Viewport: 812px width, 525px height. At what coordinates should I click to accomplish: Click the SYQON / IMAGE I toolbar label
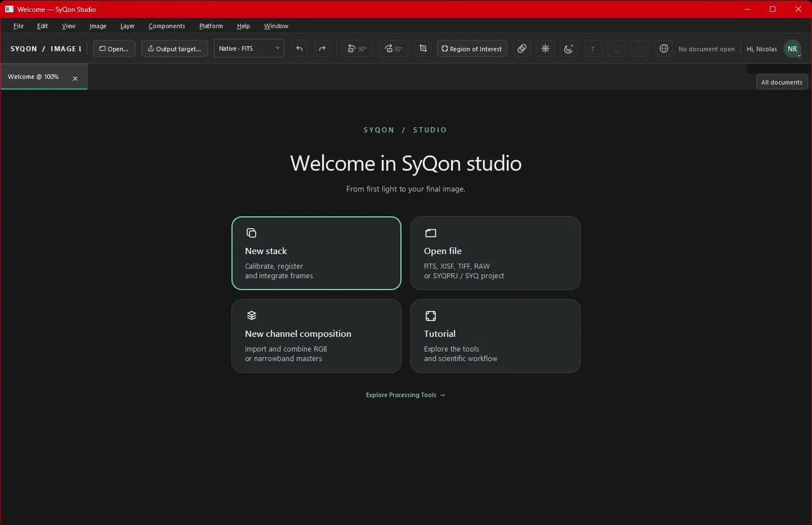coord(46,49)
